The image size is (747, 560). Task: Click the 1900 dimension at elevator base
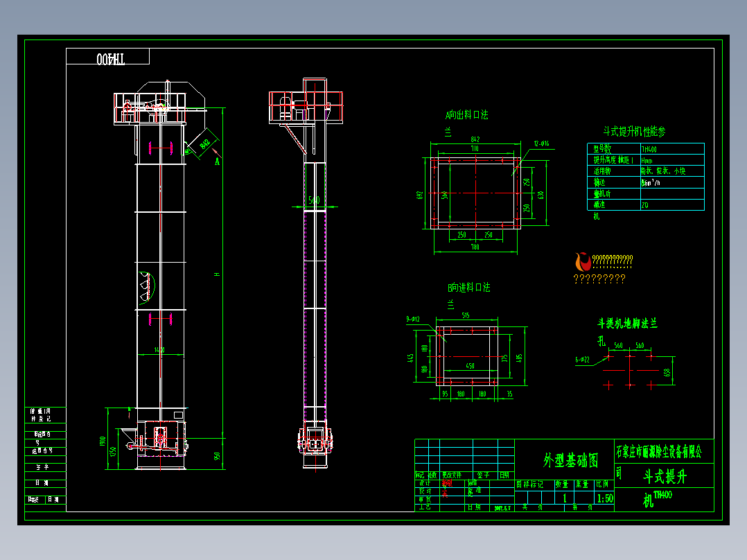coord(102,441)
